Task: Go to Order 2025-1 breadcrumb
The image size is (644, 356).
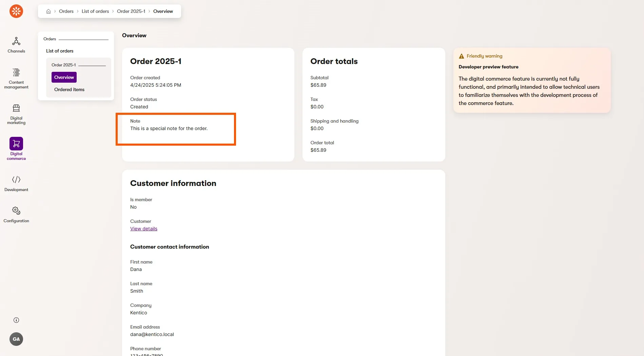Action: [x=131, y=11]
